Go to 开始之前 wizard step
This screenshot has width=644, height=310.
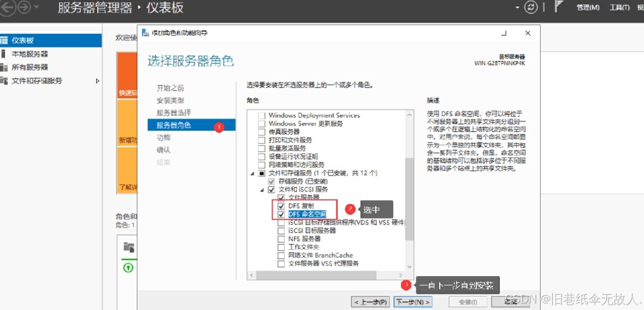pos(170,88)
